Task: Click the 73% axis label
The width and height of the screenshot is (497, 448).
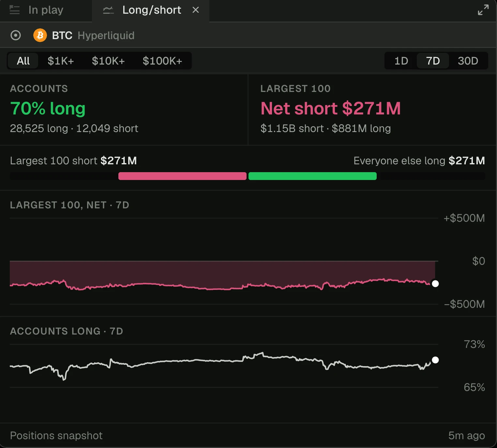Action: 474,344
